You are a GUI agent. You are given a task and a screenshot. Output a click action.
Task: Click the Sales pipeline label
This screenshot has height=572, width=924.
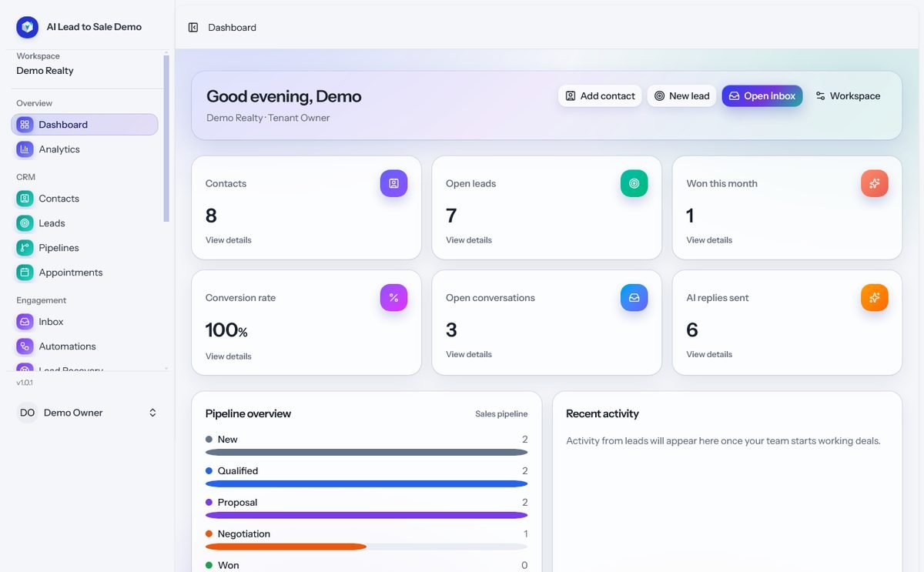501,414
